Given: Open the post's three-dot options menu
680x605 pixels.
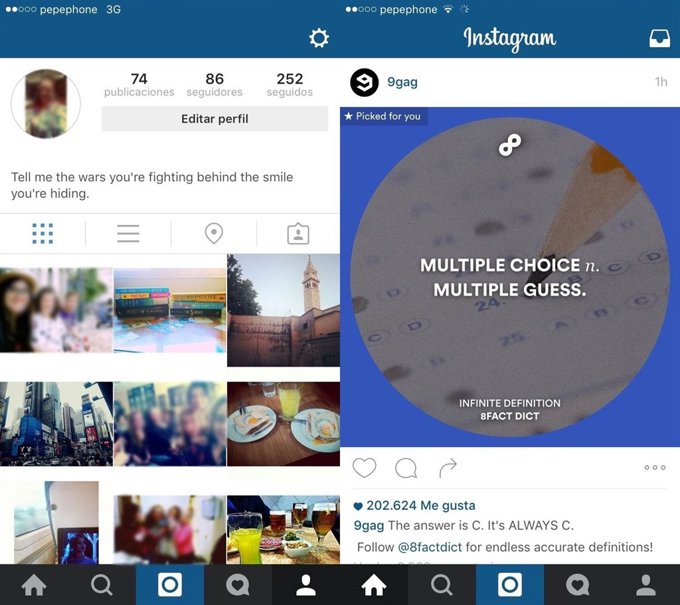Looking at the screenshot, I should click(x=655, y=468).
